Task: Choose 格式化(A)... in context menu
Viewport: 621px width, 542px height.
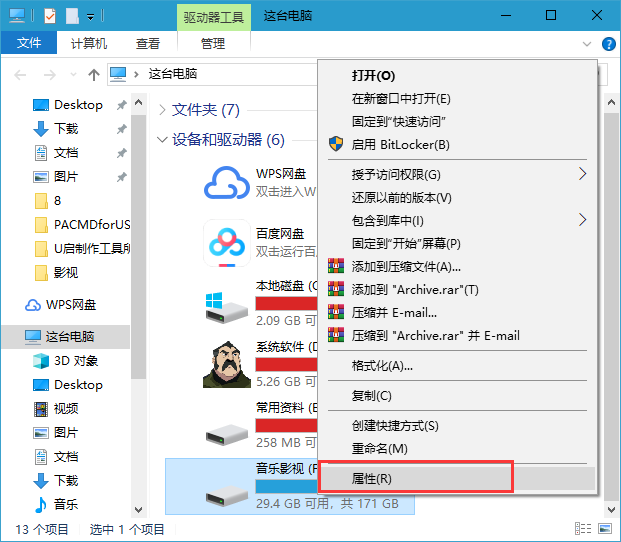Action: pyautogui.click(x=382, y=366)
